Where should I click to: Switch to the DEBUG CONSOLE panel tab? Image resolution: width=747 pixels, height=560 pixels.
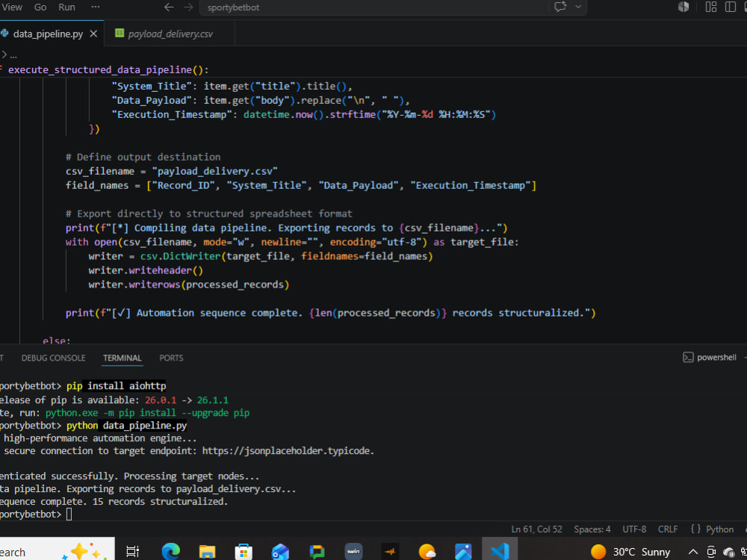click(53, 358)
